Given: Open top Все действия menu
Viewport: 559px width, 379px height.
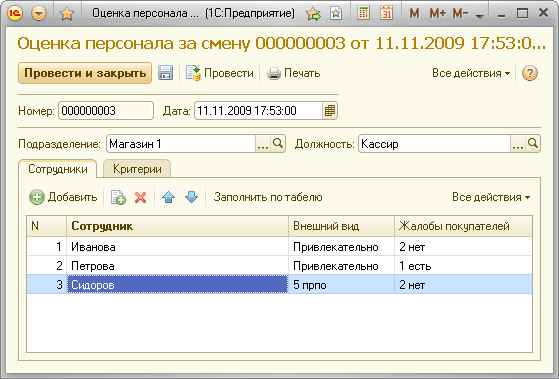Looking at the screenshot, I should coord(471,73).
